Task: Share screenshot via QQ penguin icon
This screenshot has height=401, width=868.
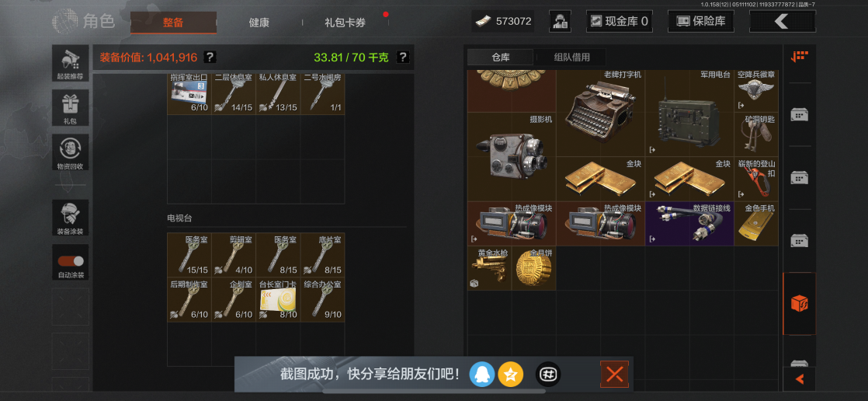Action: point(481,375)
